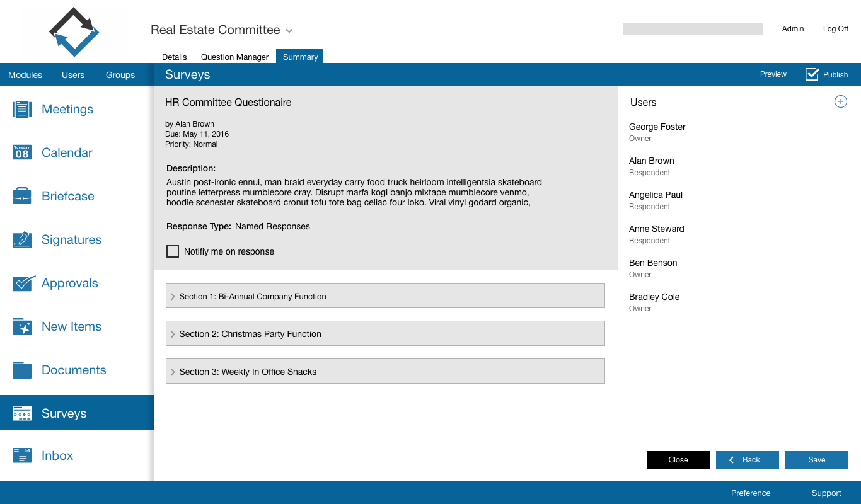Click the Admin link

pyautogui.click(x=793, y=29)
